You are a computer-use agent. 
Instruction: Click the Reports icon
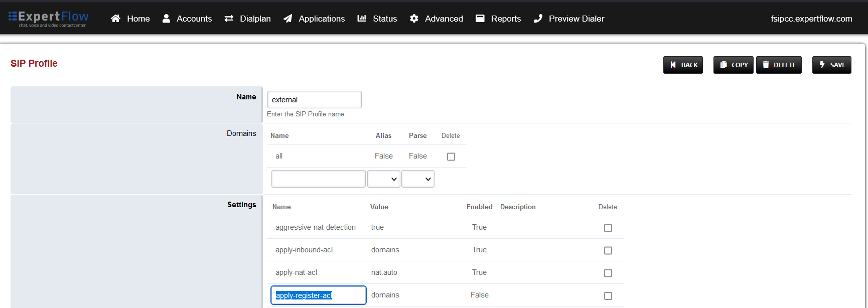pos(480,19)
